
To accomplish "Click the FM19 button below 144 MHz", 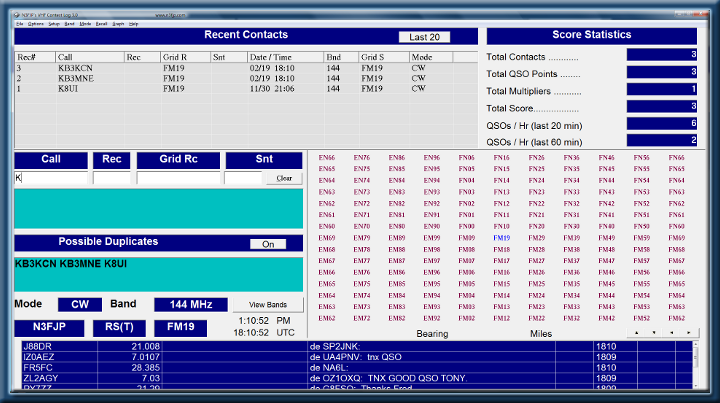I will pyautogui.click(x=180, y=327).
